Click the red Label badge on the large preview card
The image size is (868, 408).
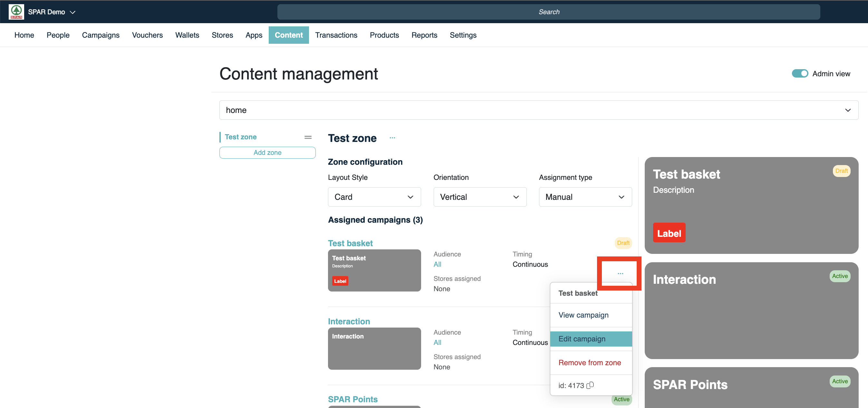coord(669,233)
